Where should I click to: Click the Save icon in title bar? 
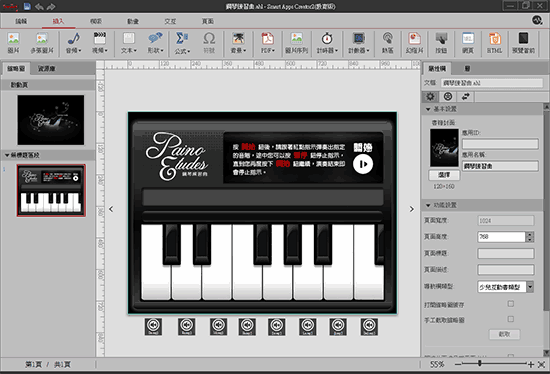coord(27,6)
